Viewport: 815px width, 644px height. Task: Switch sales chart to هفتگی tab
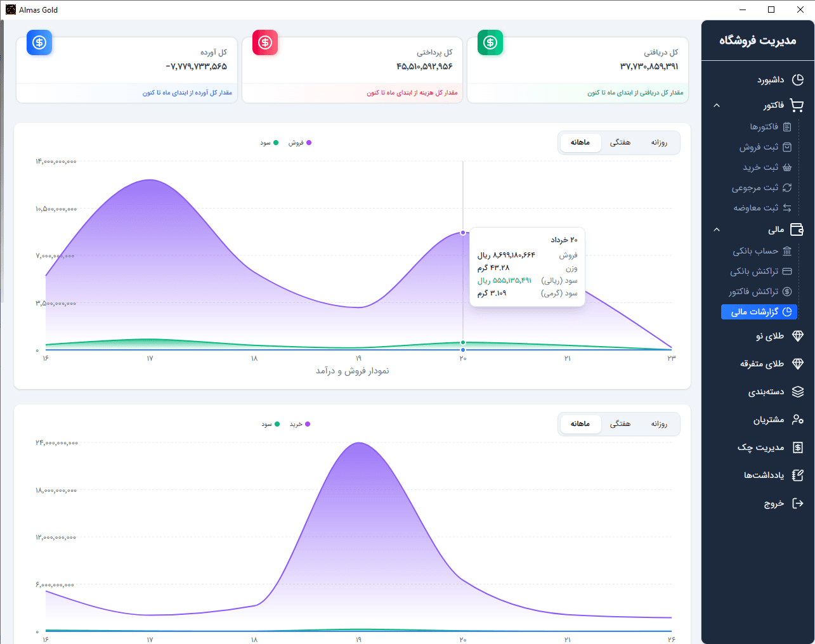[x=620, y=143]
